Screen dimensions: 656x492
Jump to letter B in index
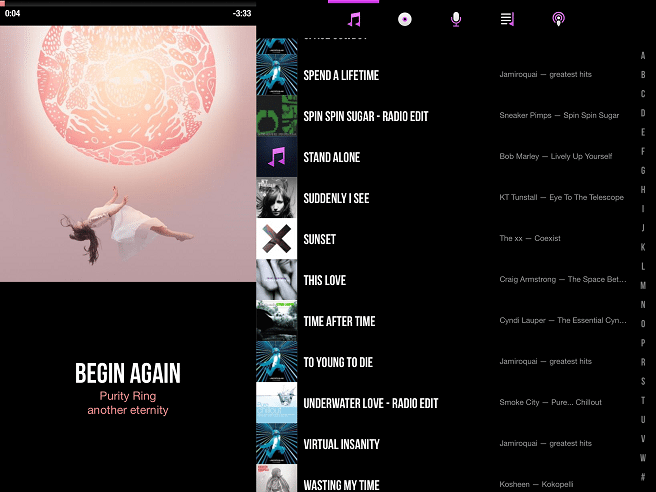643,75
